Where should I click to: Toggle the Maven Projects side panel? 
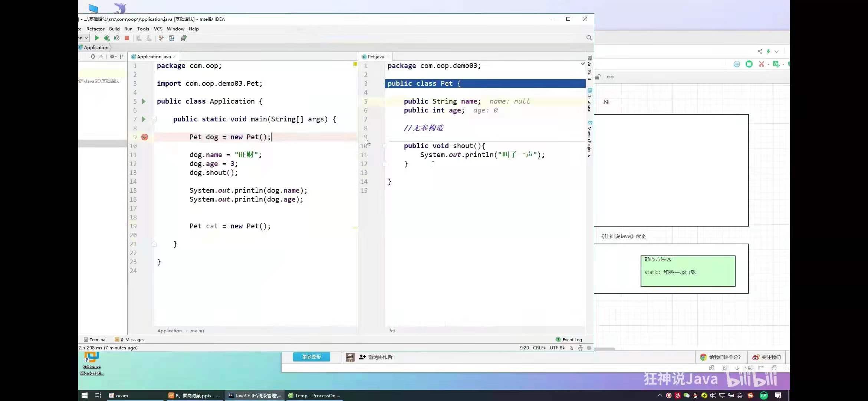point(589,139)
